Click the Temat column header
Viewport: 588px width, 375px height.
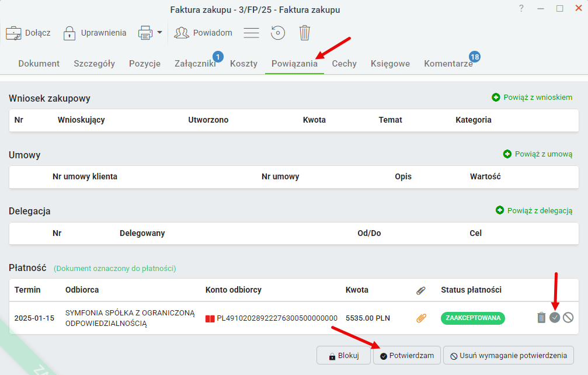coord(391,120)
